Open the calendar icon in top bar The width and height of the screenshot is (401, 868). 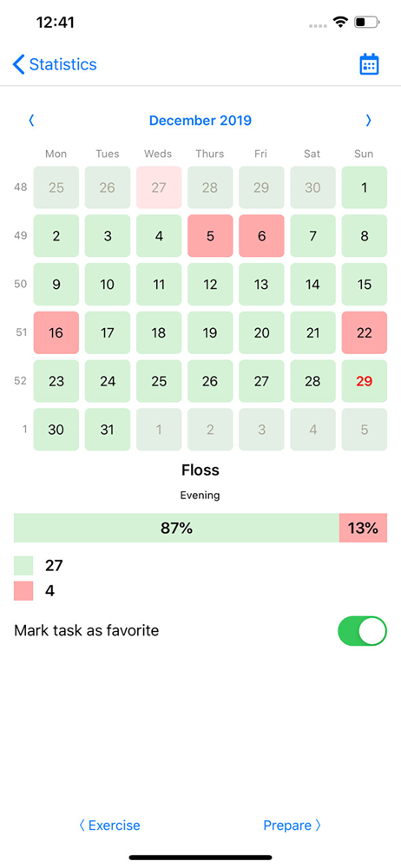(369, 64)
